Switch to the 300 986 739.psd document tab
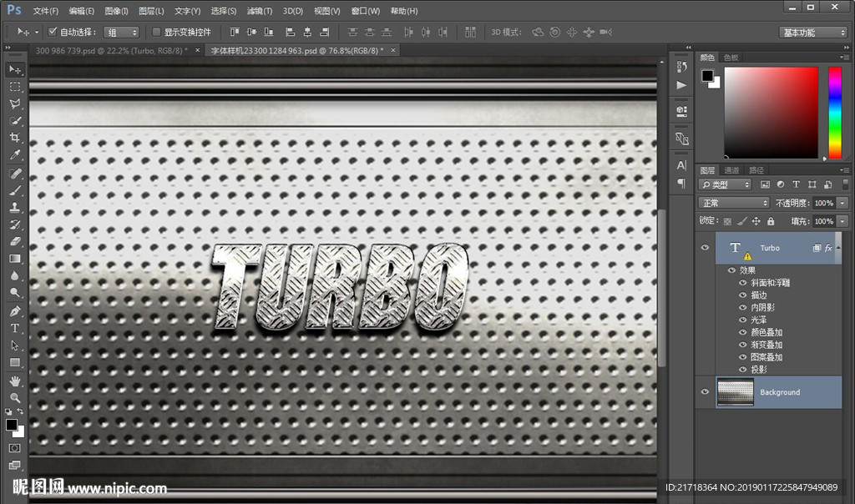 pos(111,50)
